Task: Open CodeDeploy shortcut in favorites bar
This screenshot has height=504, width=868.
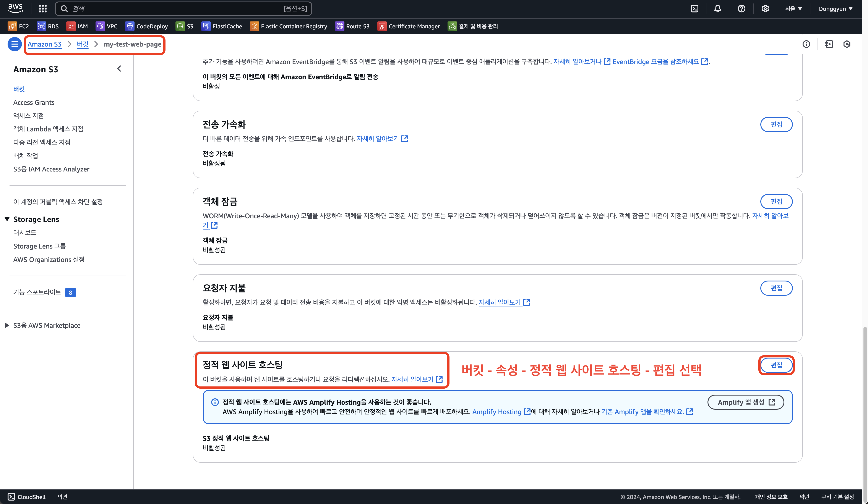Action: 147,26
